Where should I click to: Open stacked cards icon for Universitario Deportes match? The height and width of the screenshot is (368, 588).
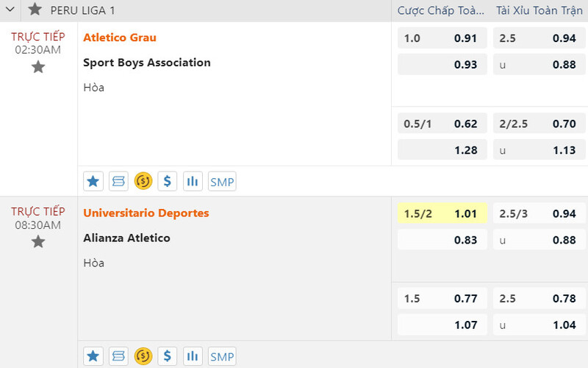pos(118,356)
